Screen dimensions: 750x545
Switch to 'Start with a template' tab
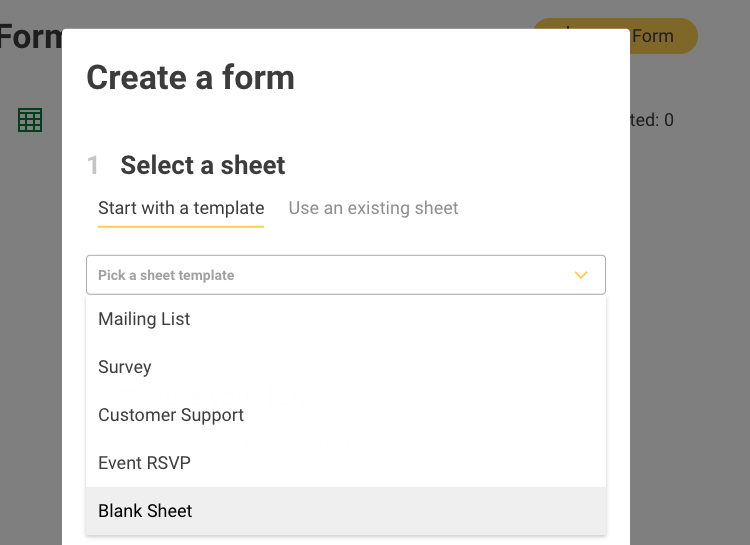point(181,208)
